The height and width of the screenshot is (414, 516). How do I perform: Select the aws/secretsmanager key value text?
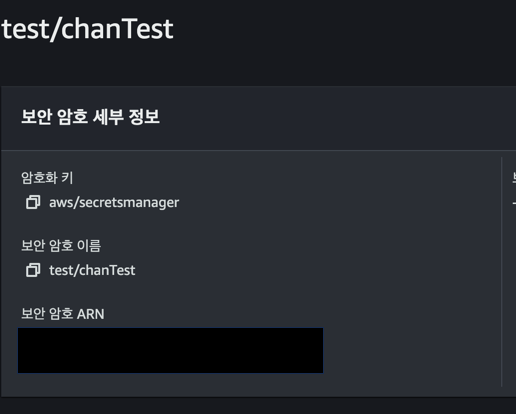click(114, 203)
